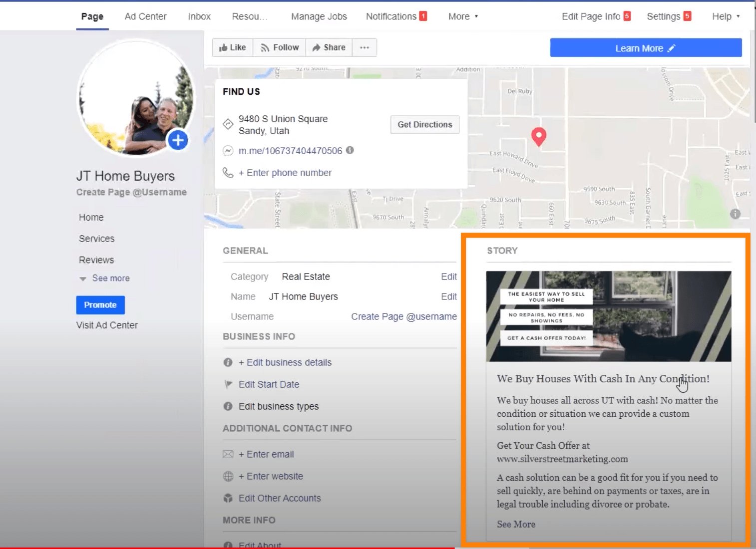Edit the Name JT Home Buyers field
Viewport: 756px width, 549px height.
(x=449, y=296)
